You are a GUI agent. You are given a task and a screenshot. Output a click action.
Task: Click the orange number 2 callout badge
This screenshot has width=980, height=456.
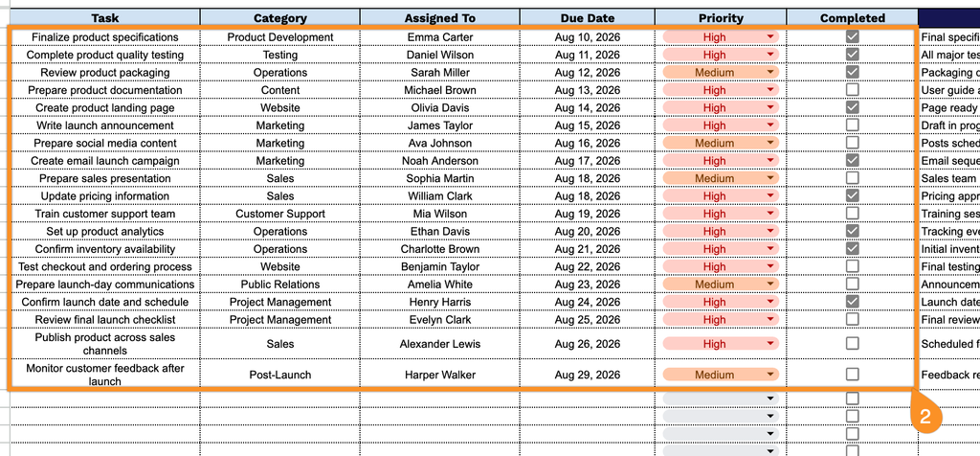pos(925,416)
